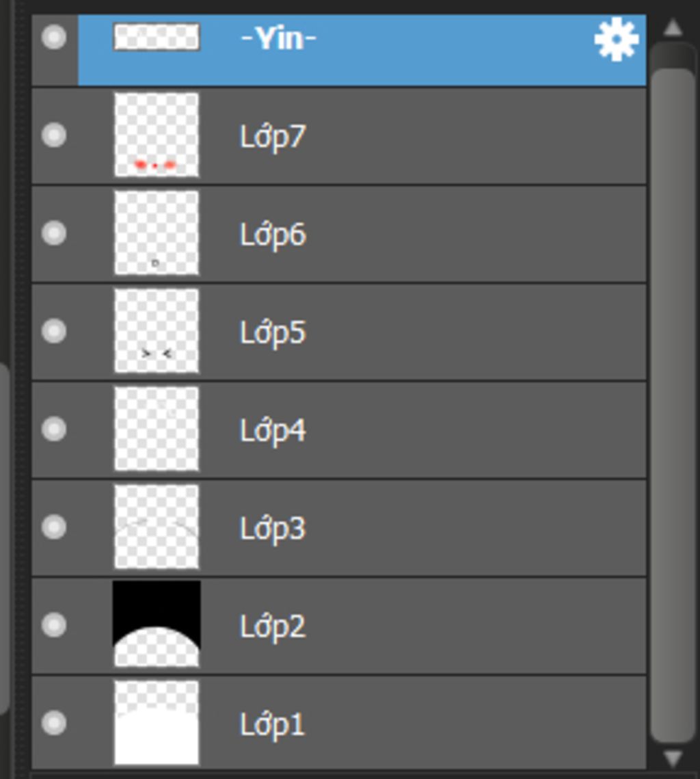Select the Lớp4 layer name

pos(273,430)
